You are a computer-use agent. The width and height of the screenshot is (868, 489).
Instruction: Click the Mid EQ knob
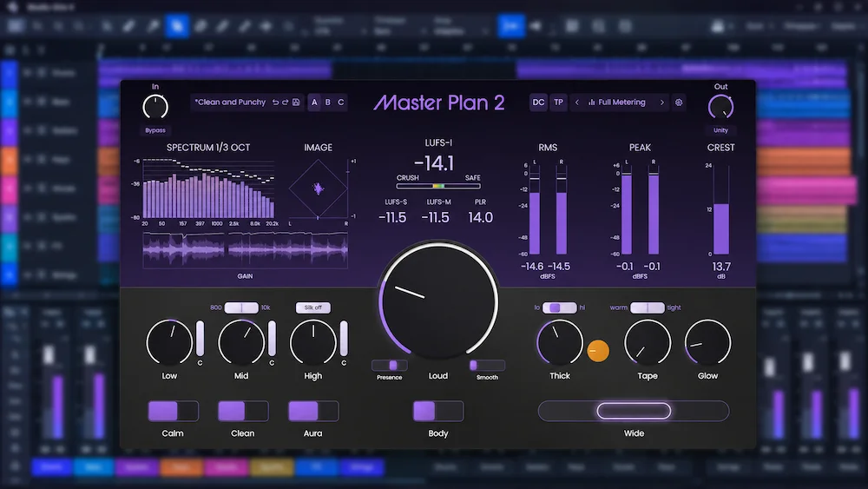(x=241, y=342)
